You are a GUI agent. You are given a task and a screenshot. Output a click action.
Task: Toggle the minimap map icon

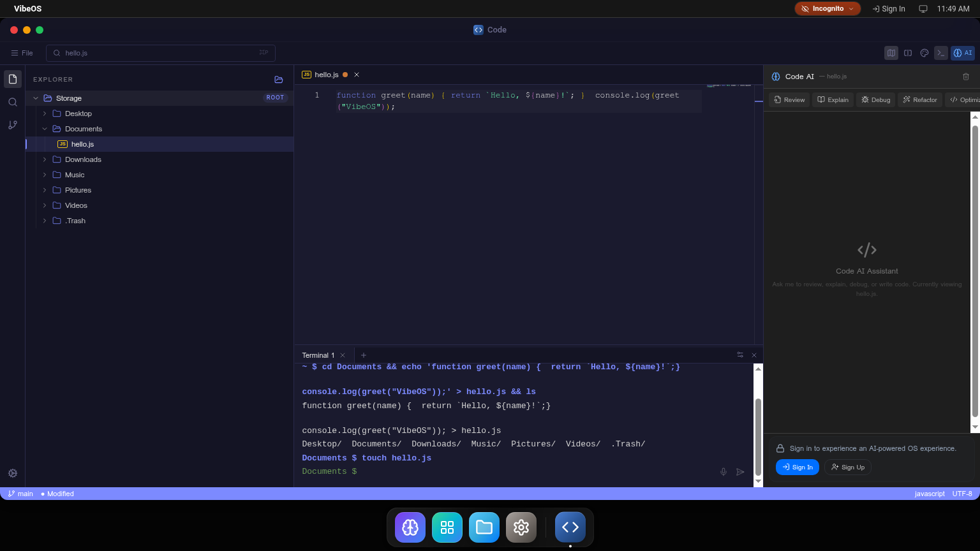891,53
